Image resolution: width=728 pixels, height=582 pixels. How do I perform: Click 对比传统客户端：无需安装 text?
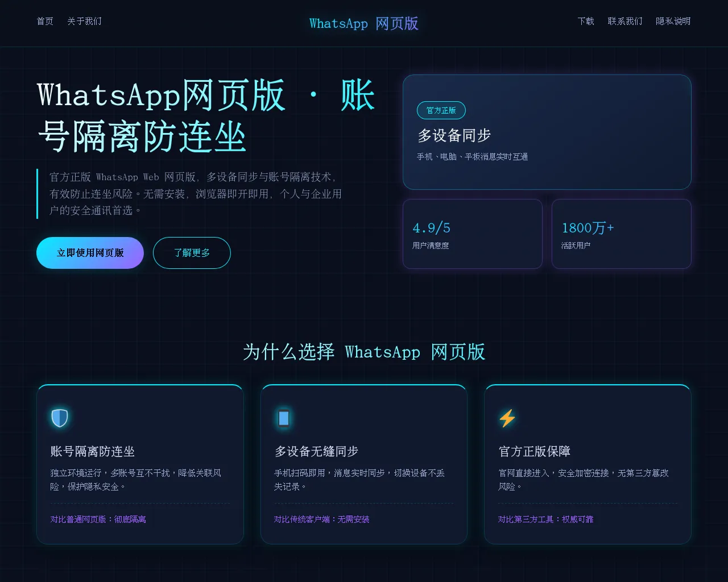coord(322,519)
